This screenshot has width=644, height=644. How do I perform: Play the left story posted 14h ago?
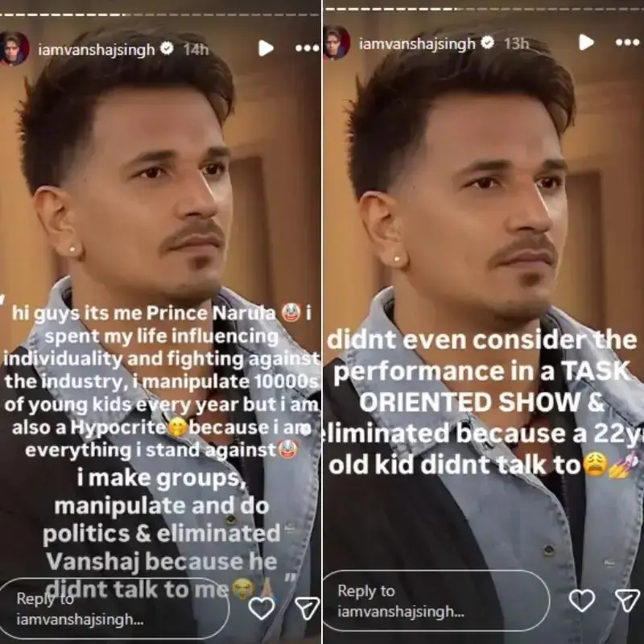(x=266, y=48)
